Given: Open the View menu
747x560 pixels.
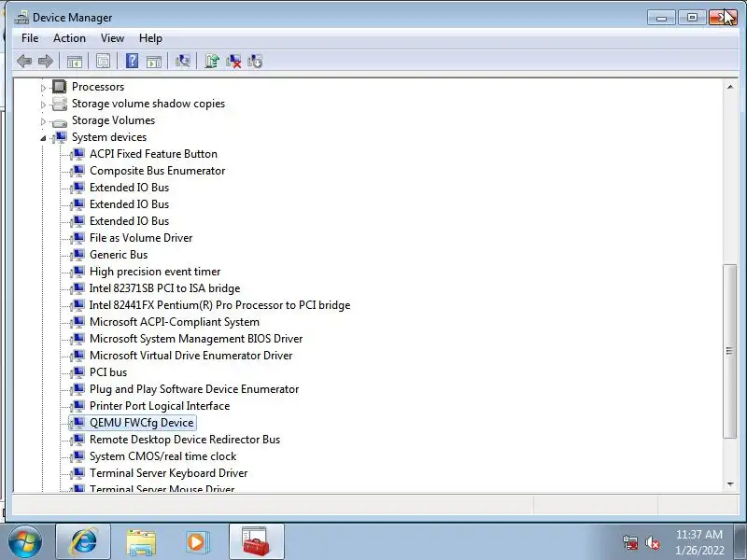Looking at the screenshot, I should pyautogui.click(x=112, y=38).
